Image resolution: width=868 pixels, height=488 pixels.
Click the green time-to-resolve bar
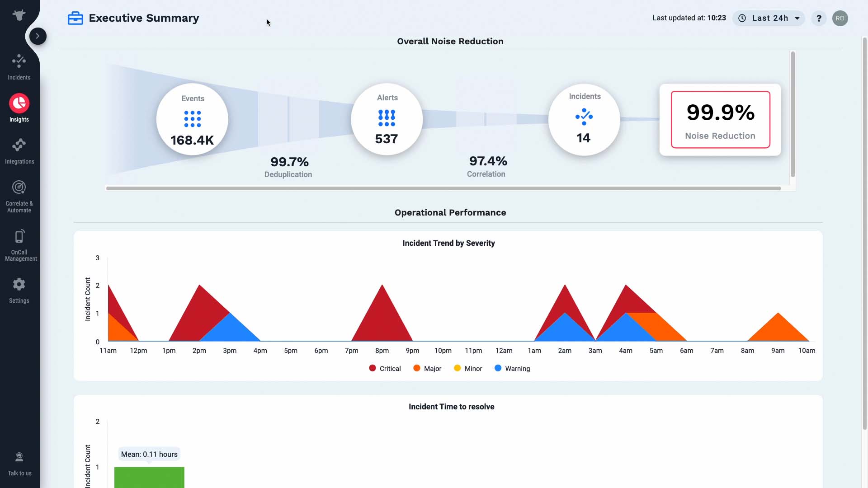[149, 477]
